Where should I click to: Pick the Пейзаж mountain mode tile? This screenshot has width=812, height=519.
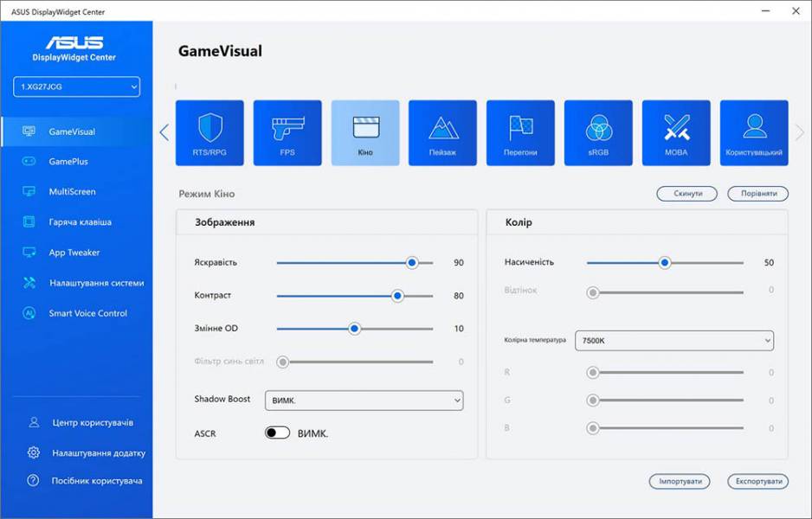click(x=442, y=133)
